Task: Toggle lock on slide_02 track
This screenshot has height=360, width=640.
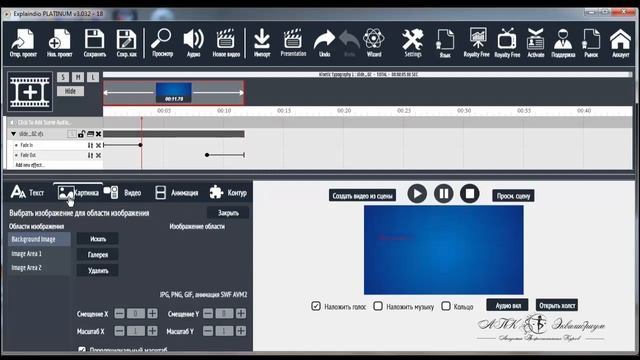Action: [x=81, y=134]
